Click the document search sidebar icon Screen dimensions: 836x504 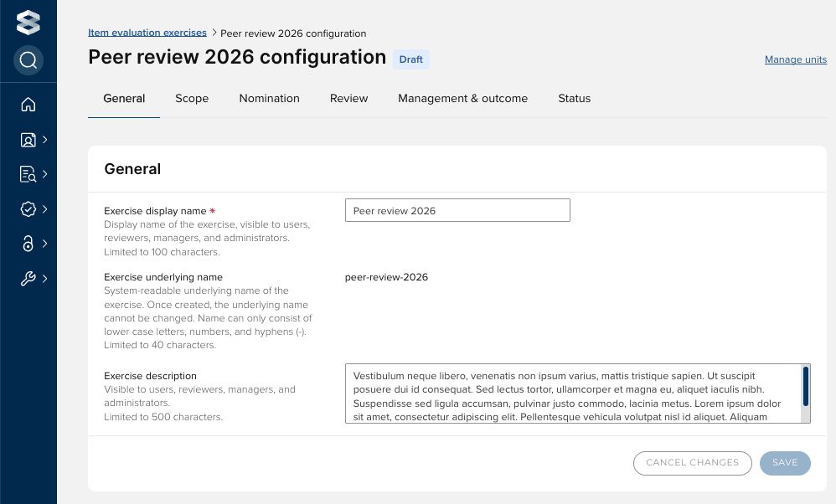click(x=28, y=174)
